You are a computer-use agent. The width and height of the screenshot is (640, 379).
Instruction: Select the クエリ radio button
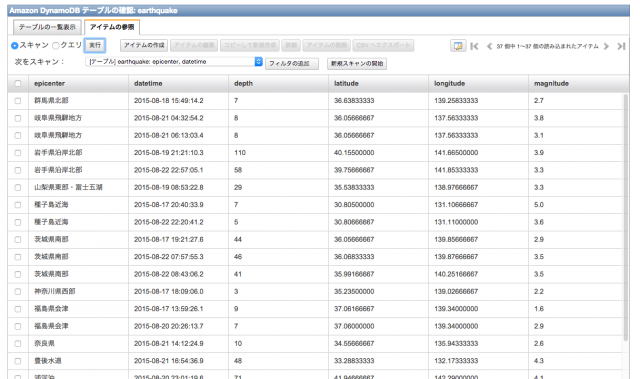pyautogui.click(x=56, y=45)
